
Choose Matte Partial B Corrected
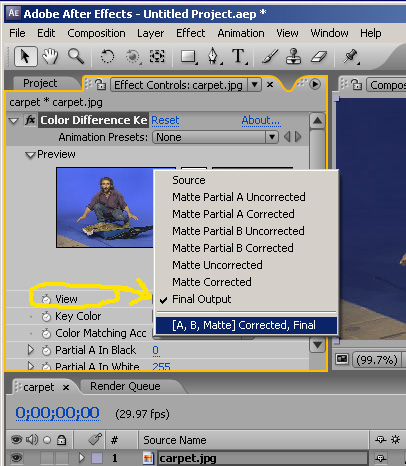(247, 248)
